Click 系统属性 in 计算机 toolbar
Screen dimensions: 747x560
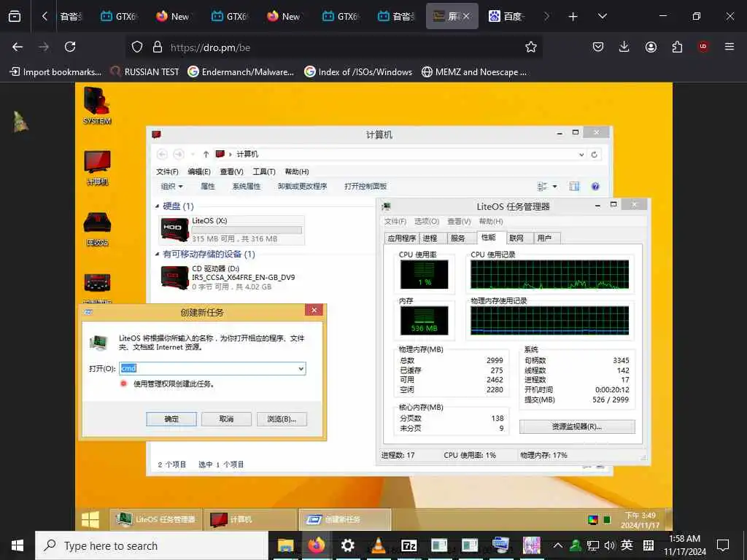[x=247, y=186]
